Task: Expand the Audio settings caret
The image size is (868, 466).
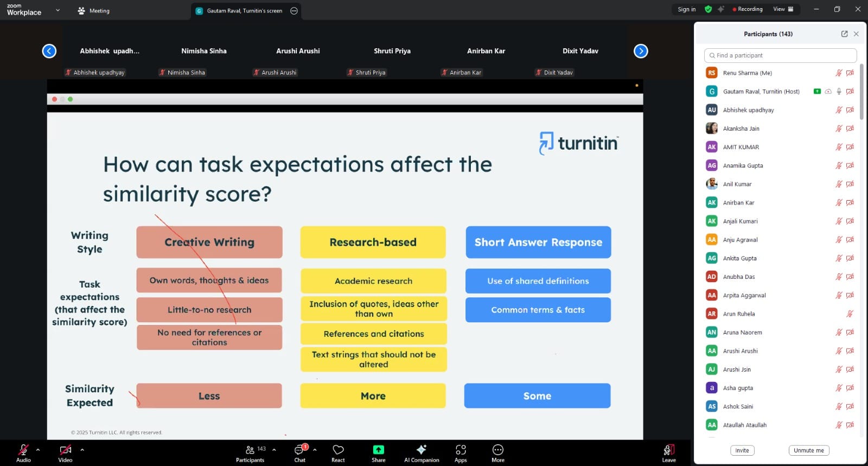Action: coord(38,449)
